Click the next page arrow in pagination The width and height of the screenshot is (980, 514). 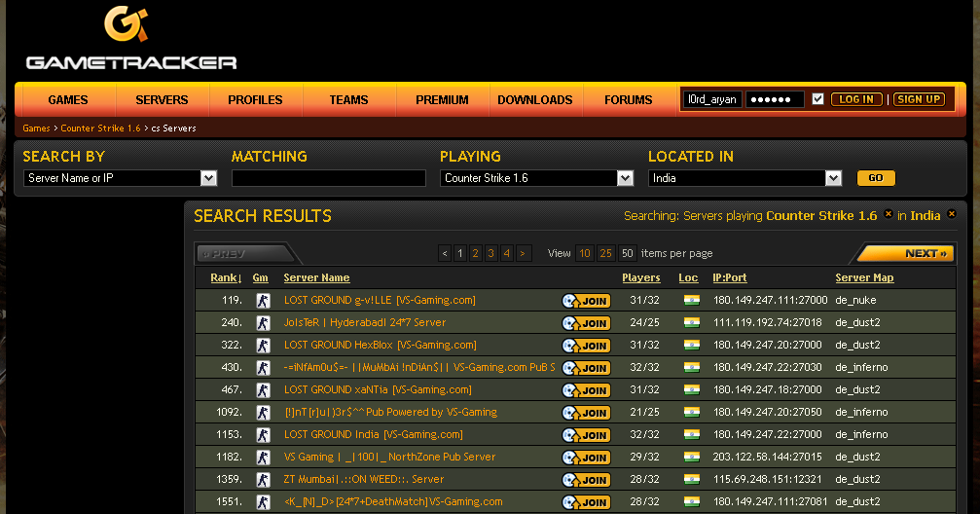click(523, 253)
